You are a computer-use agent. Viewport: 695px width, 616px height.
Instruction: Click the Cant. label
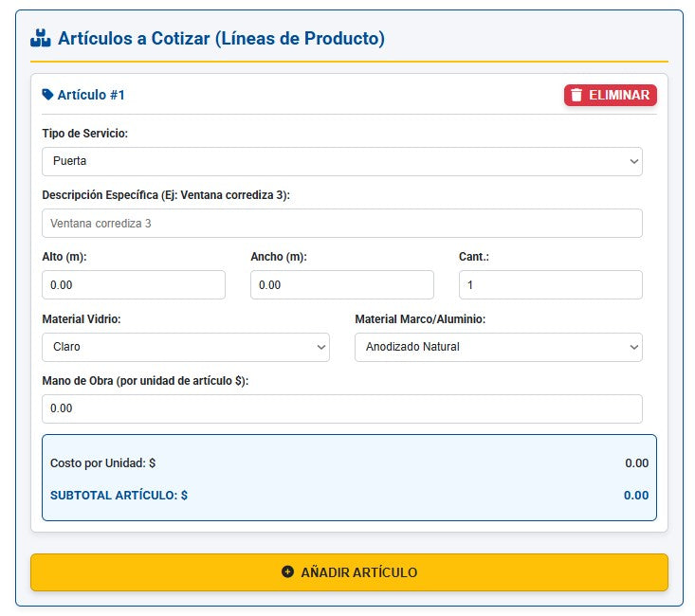(x=474, y=257)
